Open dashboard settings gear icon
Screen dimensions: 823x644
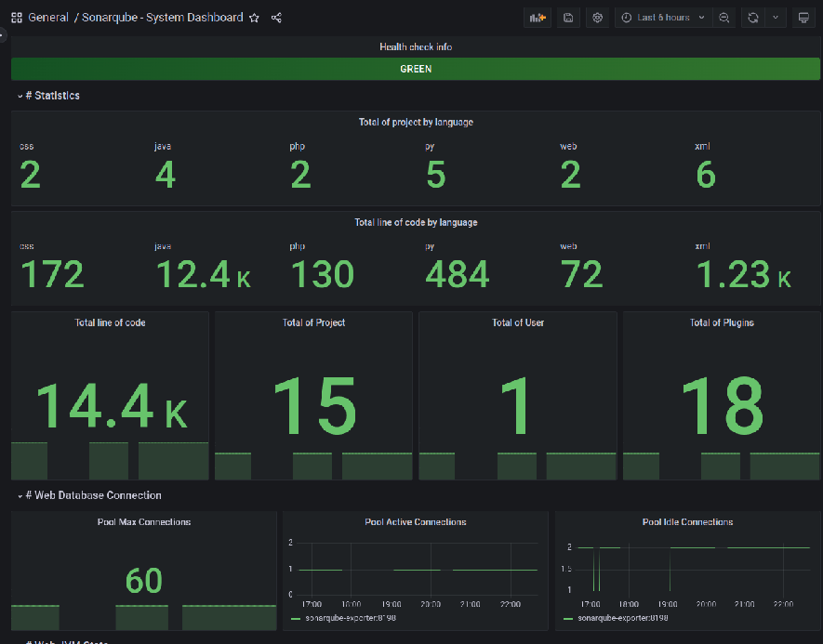598,18
